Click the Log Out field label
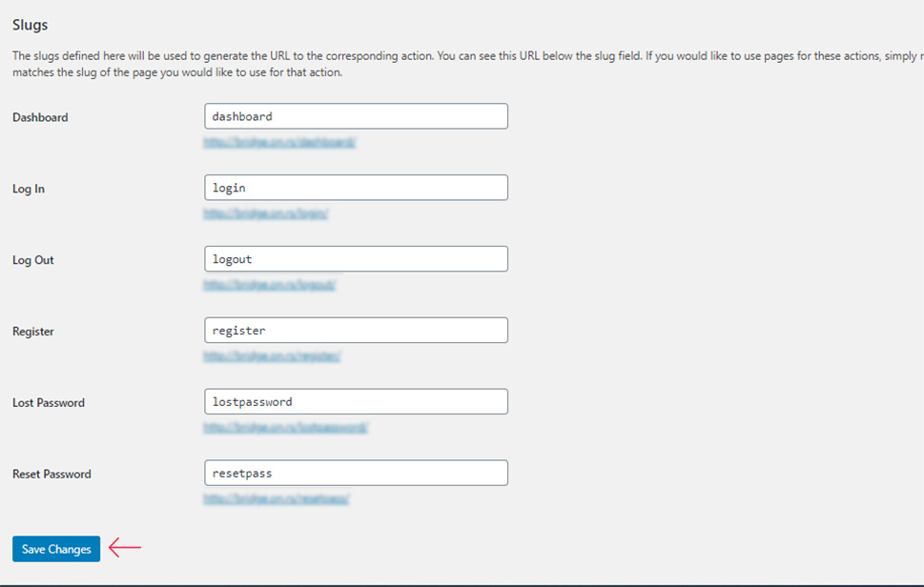This screenshot has width=924, height=587. (x=33, y=260)
